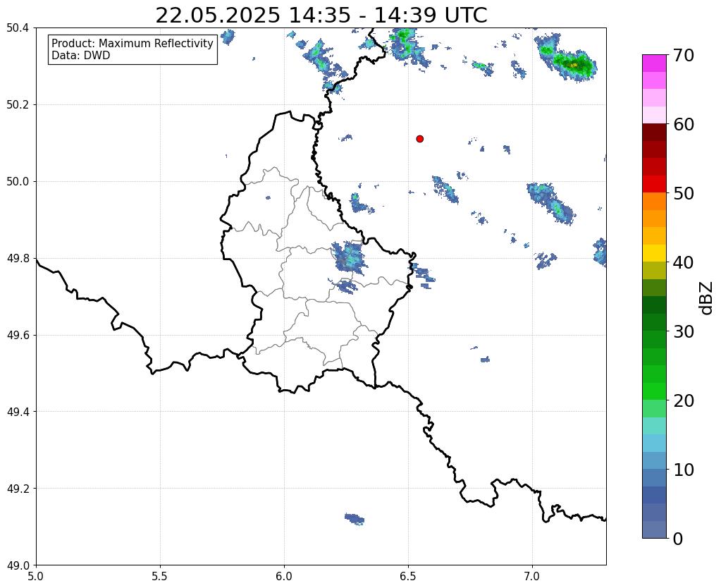Click the latitude label 50.0

(18, 181)
